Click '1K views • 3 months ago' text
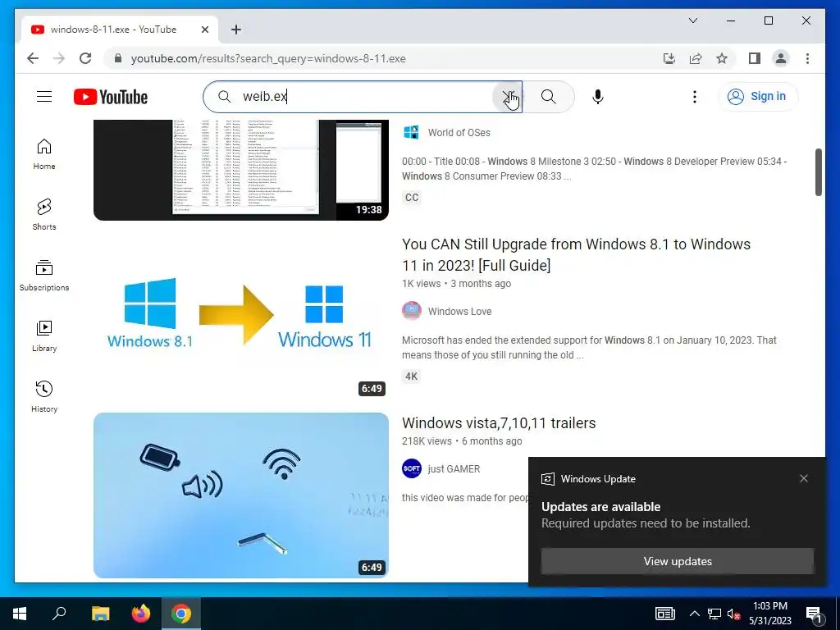Screen dimensions: 840x630 pos(456,284)
